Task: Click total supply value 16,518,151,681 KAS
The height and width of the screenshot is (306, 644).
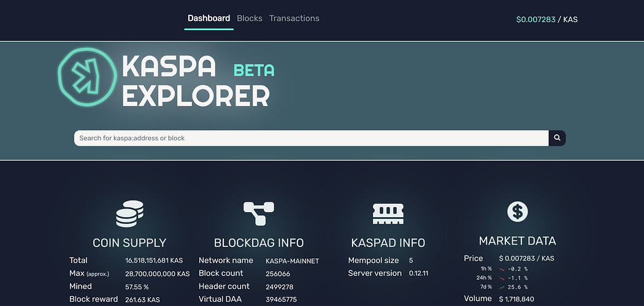Action: tap(154, 261)
